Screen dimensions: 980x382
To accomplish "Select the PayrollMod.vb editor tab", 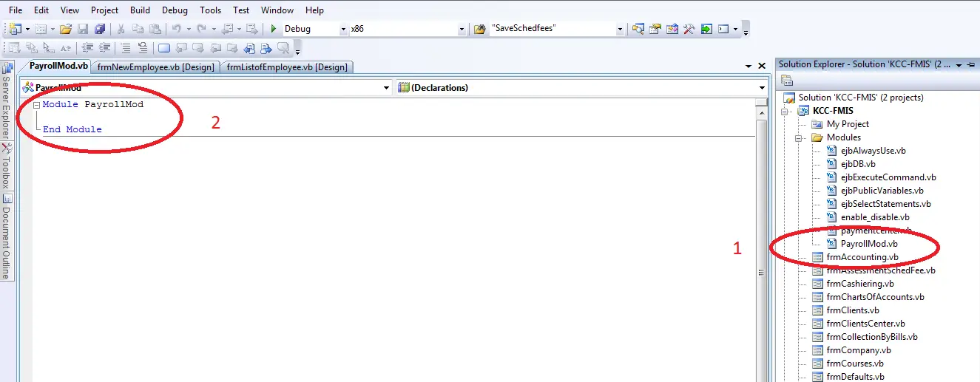I will pyautogui.click(x=59, y=66).
